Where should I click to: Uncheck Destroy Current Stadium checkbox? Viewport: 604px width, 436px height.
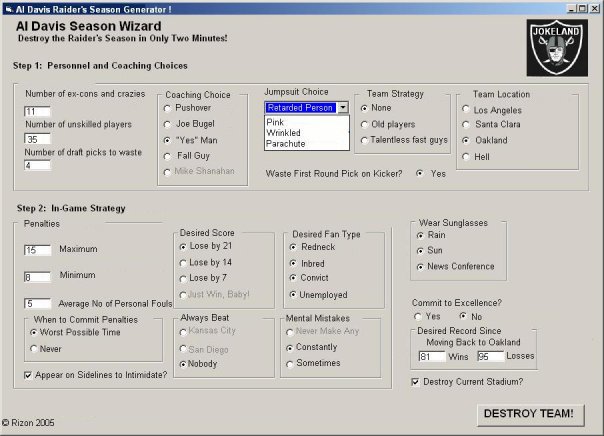tap(415, 382)
